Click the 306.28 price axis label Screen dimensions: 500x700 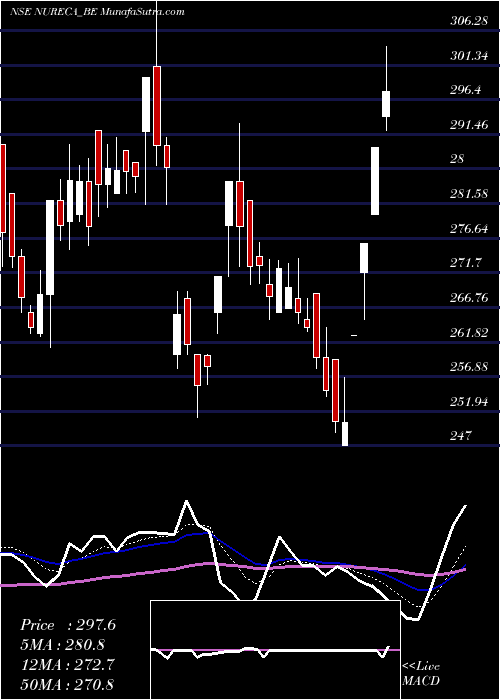point(468,21)
